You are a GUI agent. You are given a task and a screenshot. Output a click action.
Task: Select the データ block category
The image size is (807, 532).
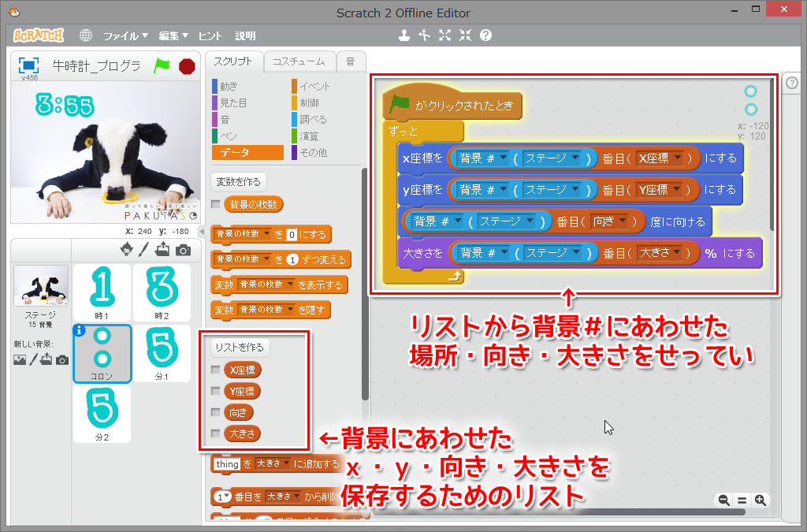[247, 152]
